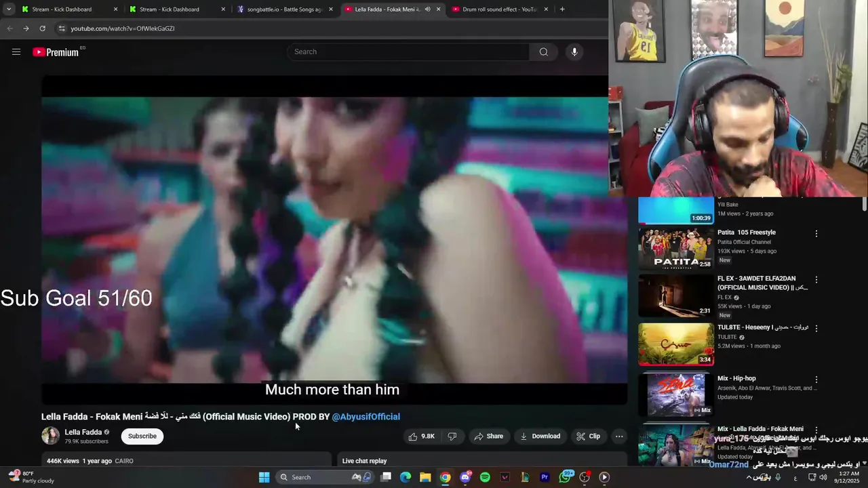
Task: View site information icon in address bar
Action: (62, 28)
